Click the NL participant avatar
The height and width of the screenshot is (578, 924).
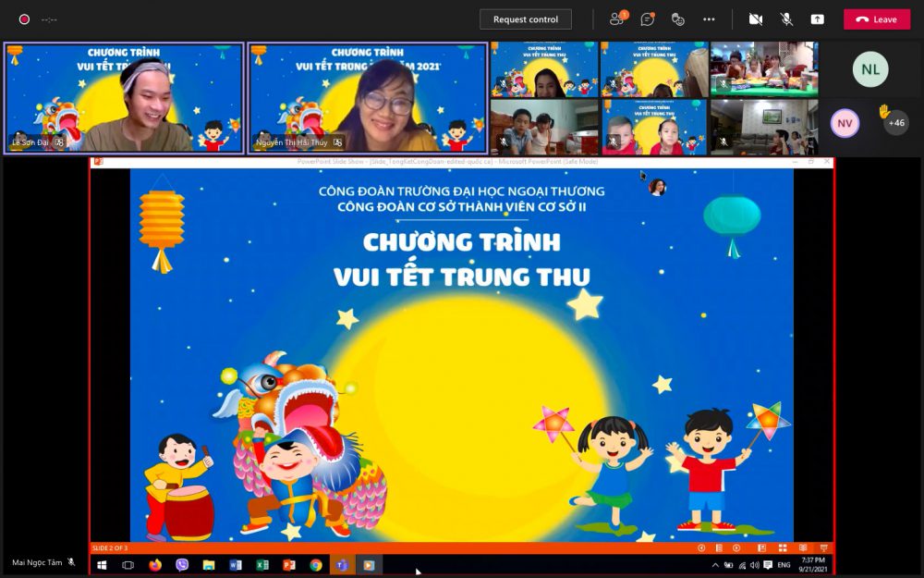[x=869, y=69]
